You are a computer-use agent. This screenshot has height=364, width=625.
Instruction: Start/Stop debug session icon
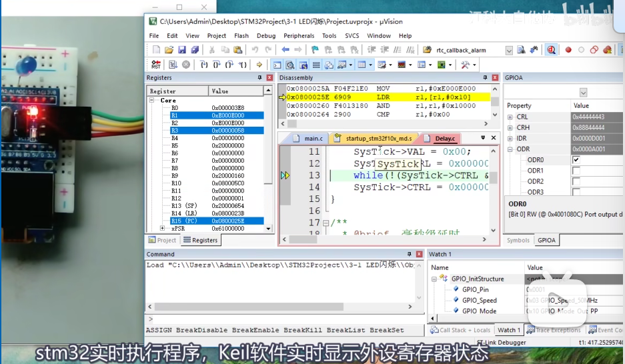(551, 50)
